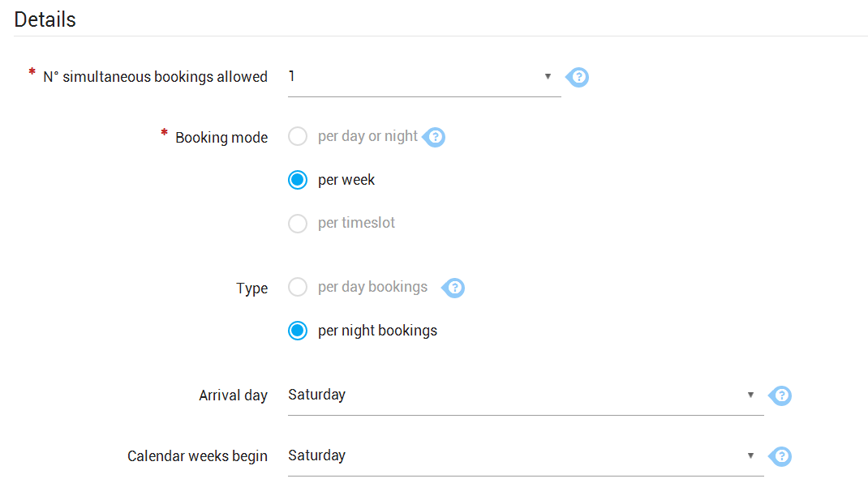This screenshot has width=868, height=483.
Task: Open help icon beside per day bookings
Action: click(x=453, y=288)
